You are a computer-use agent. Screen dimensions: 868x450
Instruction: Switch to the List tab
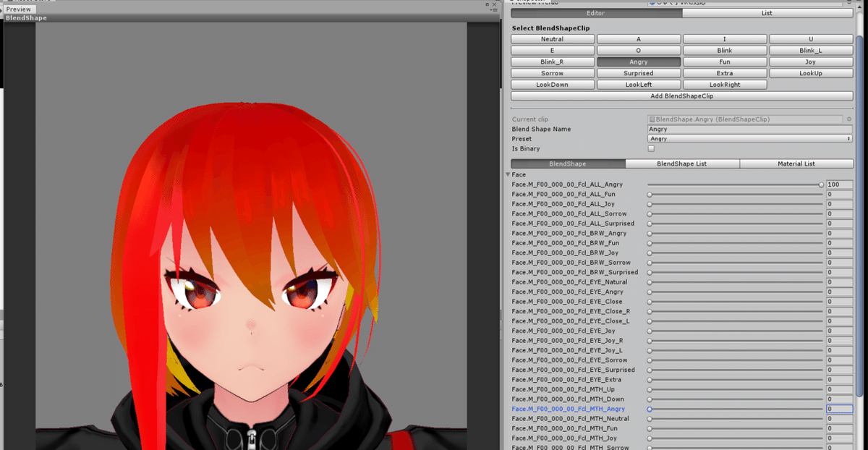click(767, 13)
